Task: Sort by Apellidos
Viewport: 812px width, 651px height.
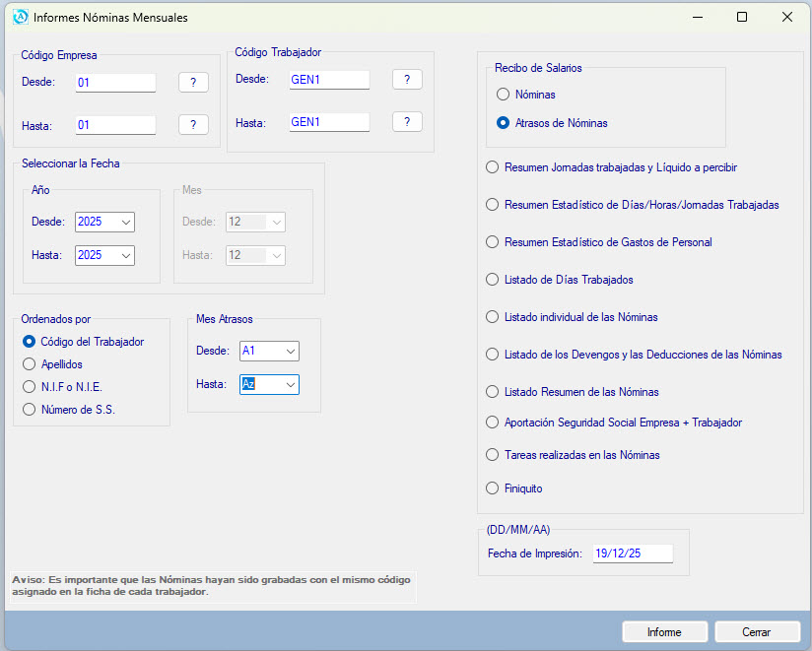Action: point(29,364)
